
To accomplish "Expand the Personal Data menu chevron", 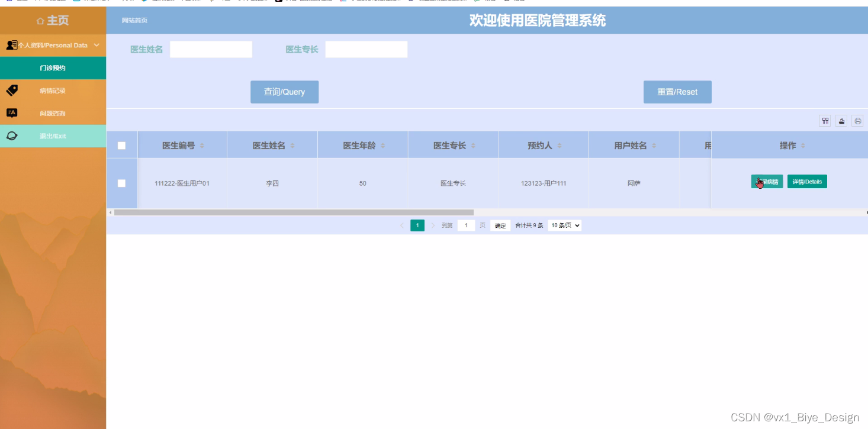I will tap(97, 45).
